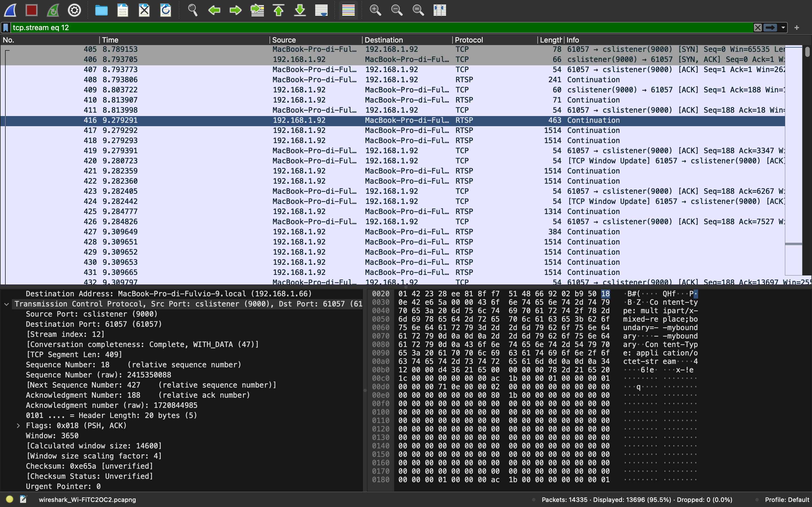Toggle packet list colorization
The image size is (812, 507).
(x=348, y=10)
